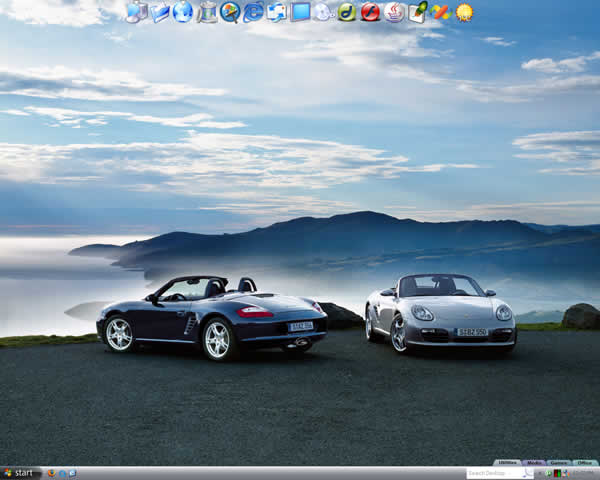Launch Firefox from the quick launch bar
This screenshot has height=480, width=600.
pyautogui.click(x=51, y=473)
